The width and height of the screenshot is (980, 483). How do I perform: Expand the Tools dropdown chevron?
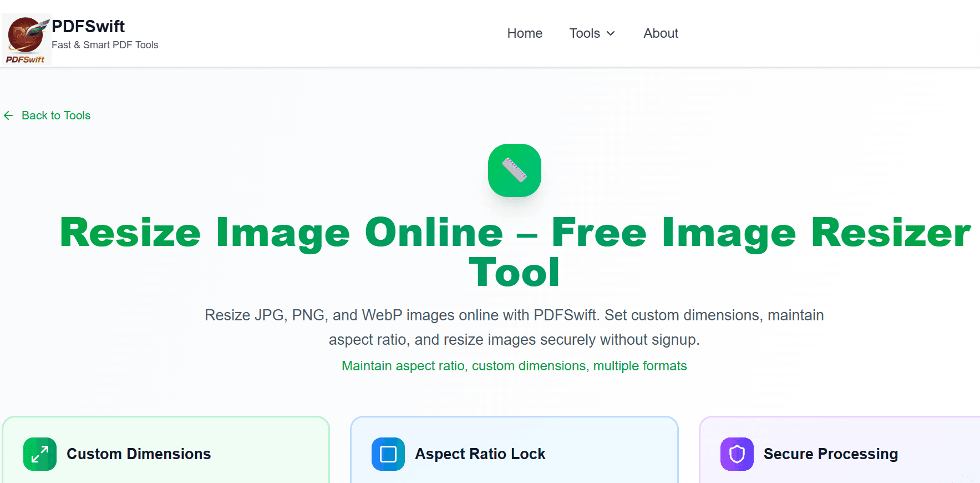[611, 33]
